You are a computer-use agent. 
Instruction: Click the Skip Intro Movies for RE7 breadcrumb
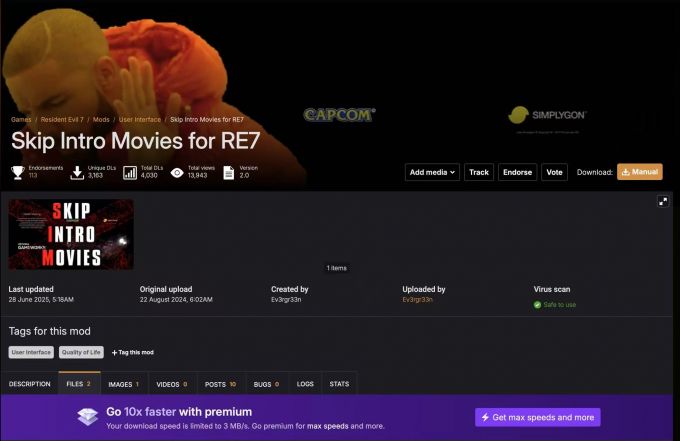coord(207,119)
